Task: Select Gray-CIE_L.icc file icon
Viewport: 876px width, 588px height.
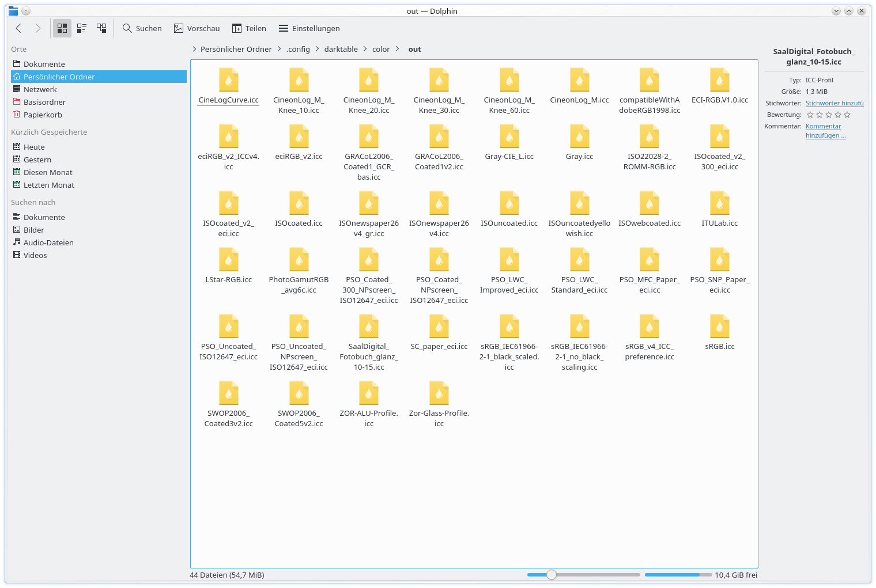Action: click(x=509, y=136)
